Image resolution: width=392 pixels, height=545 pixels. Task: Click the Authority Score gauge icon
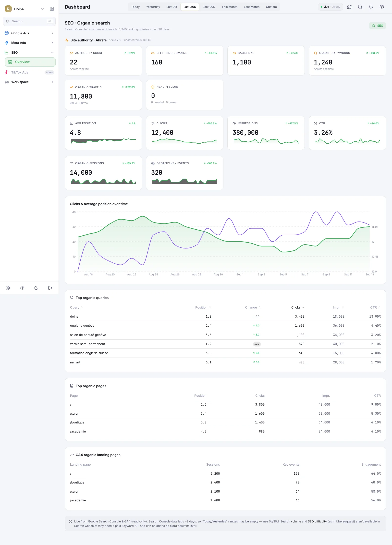point(72,53)
